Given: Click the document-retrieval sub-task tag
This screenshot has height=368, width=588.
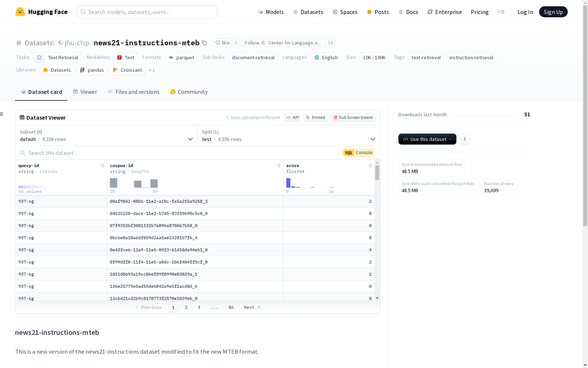Looking at the screenshot, I should point(253,57).
